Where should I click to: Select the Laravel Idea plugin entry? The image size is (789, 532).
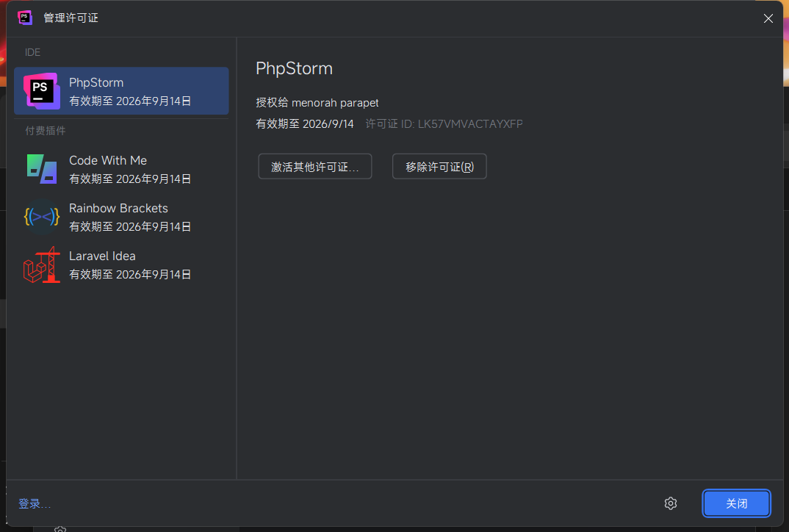[x=121, y=265]
